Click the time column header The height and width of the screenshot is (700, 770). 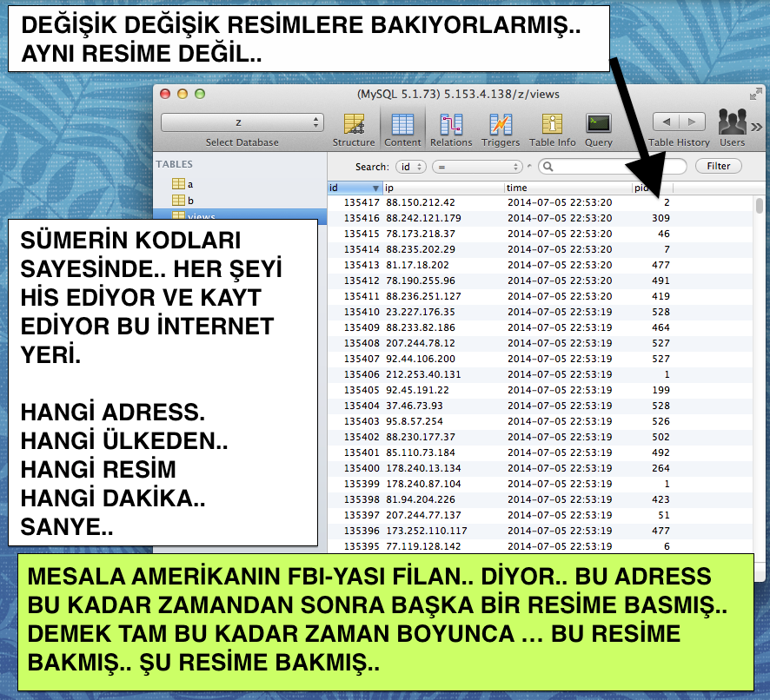coord(568,188)
